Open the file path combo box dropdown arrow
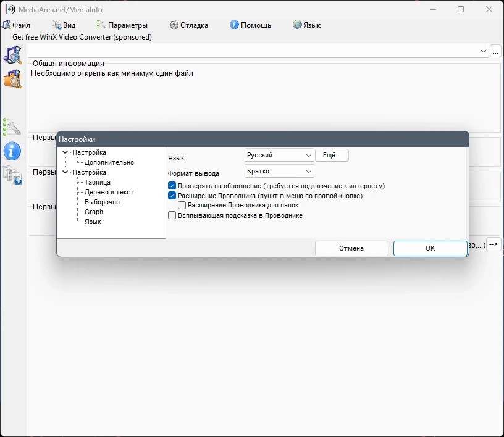 483,51
